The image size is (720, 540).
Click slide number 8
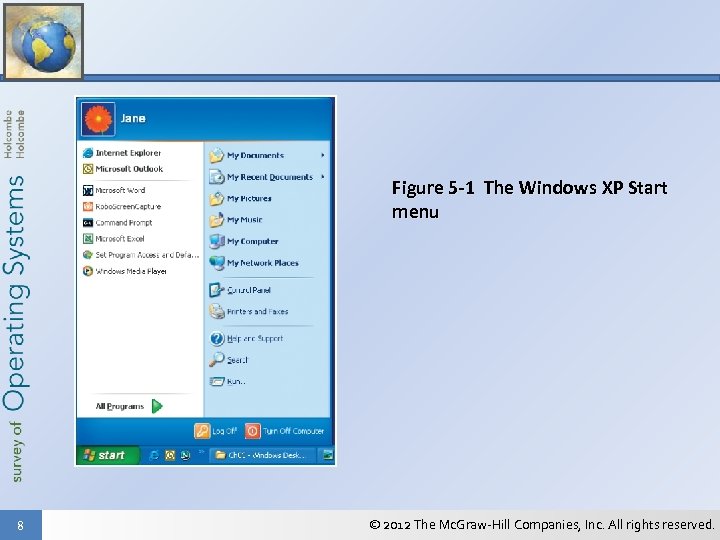20,525
